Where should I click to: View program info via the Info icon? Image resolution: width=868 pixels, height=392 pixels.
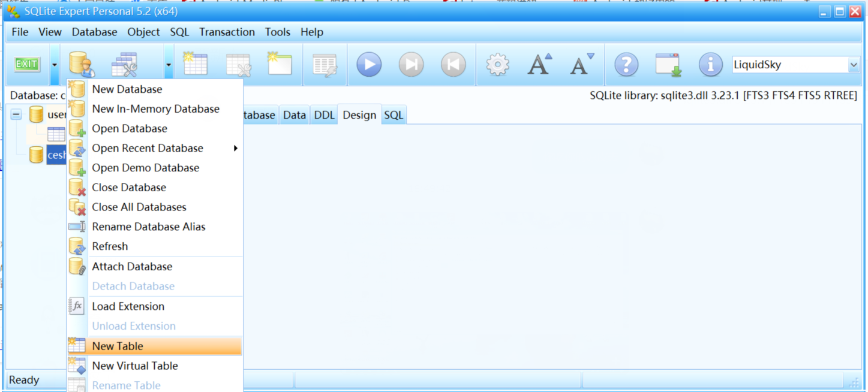pyautogui.click(x=710, y=64)
